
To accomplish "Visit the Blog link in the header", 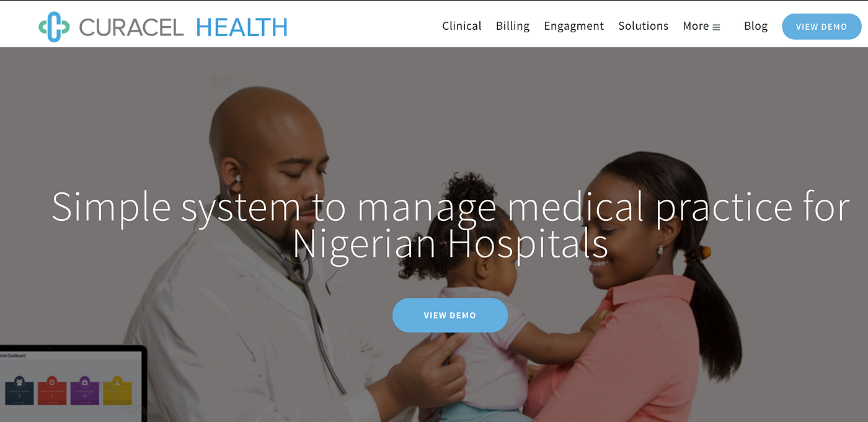I will [756, 26].
